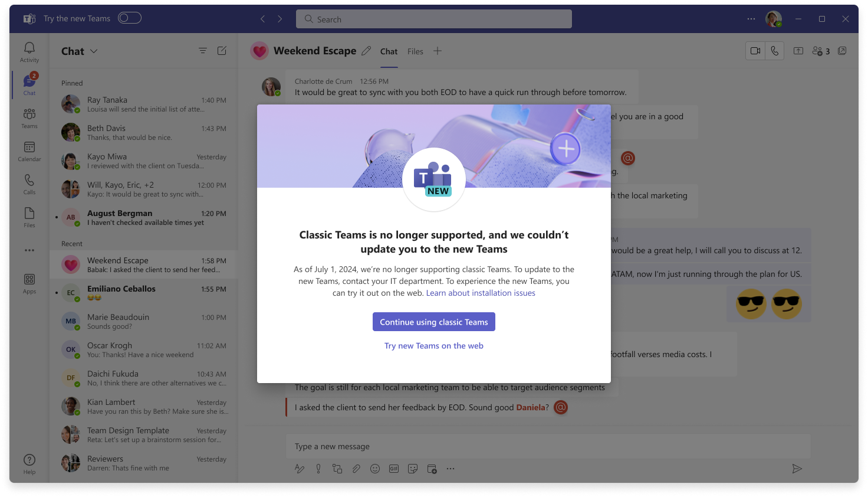This screenshot has height=497, width=868.
Task: Expand the Chat header dropdown chevron
Action: pos(94,51)
